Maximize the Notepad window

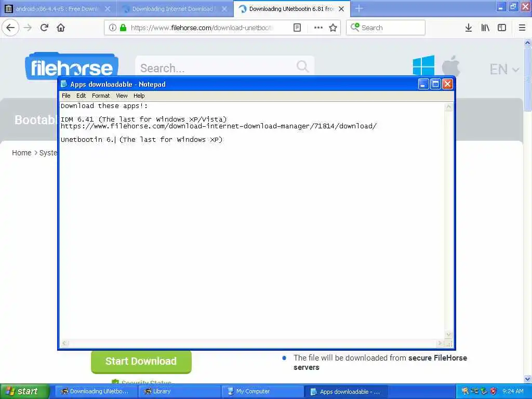pyautogui.click(x=435, y=84)
